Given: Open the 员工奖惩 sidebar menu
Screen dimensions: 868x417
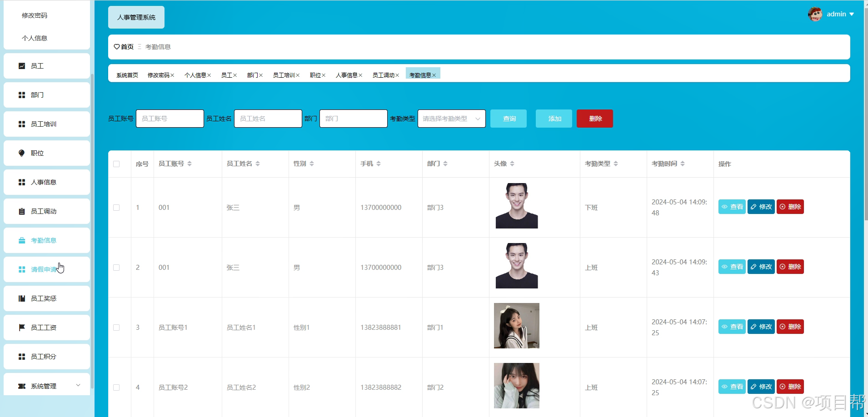Looking at the screenshot, I should click(x=47, y=298).
